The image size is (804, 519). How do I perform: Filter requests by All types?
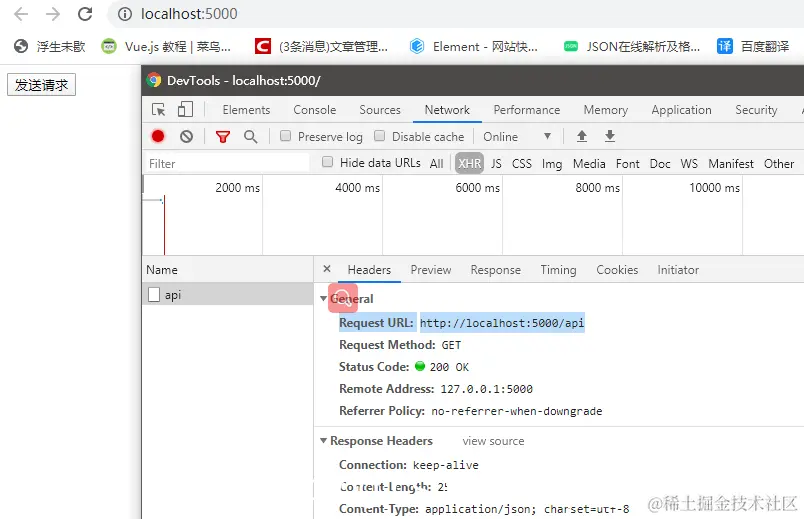click(x=436, y=164)
